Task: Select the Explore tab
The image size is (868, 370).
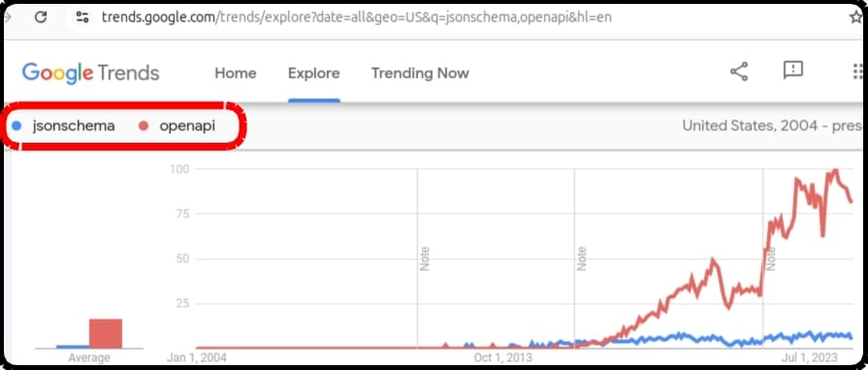Action: [314, 73]
